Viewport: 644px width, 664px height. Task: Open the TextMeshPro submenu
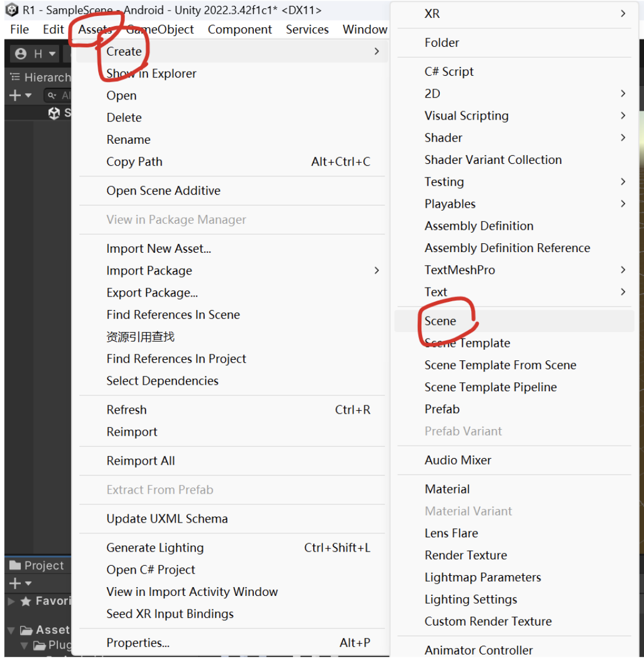point(514,270)
